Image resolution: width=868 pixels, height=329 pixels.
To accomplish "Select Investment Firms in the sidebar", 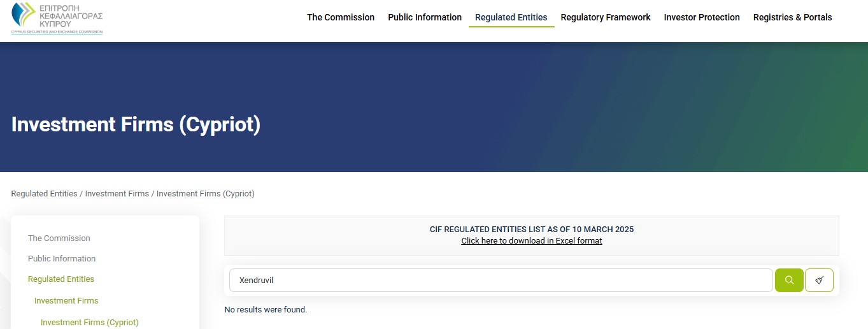I will pyautogui.click(x=66, y=301).
